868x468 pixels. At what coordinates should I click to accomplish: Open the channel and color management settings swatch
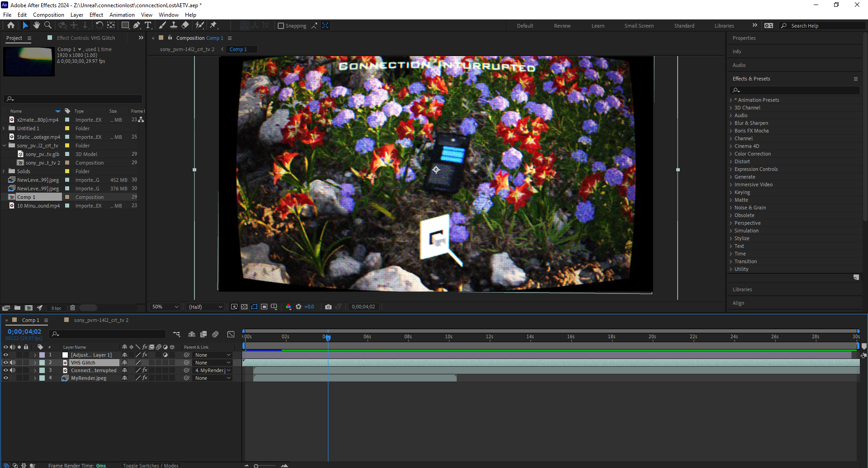(289, 307)
